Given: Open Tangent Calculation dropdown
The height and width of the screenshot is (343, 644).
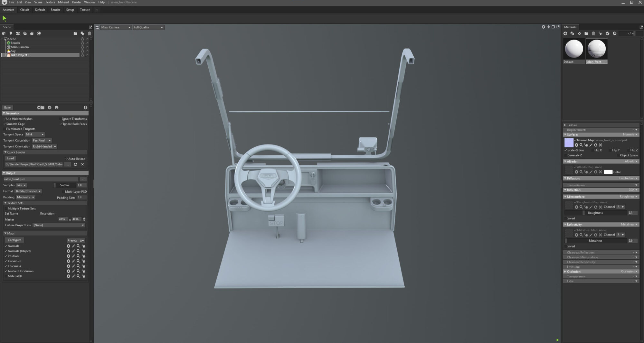Looking at the screenshot, I should [42, 141].
